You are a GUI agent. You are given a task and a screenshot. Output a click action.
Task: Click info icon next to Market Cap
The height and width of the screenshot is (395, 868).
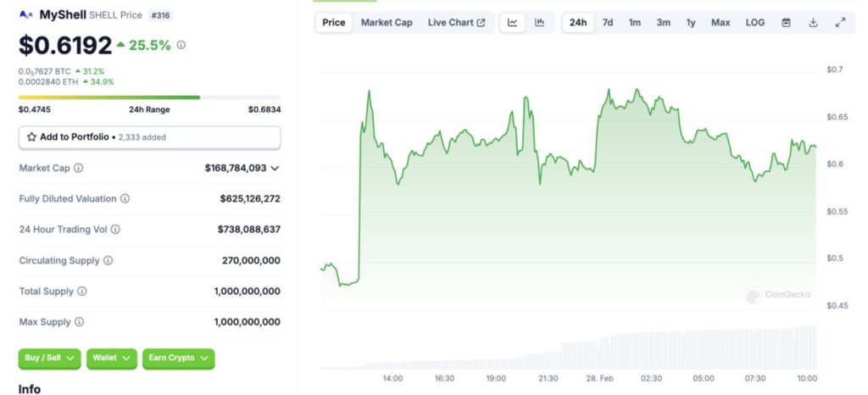pos(79,169)
